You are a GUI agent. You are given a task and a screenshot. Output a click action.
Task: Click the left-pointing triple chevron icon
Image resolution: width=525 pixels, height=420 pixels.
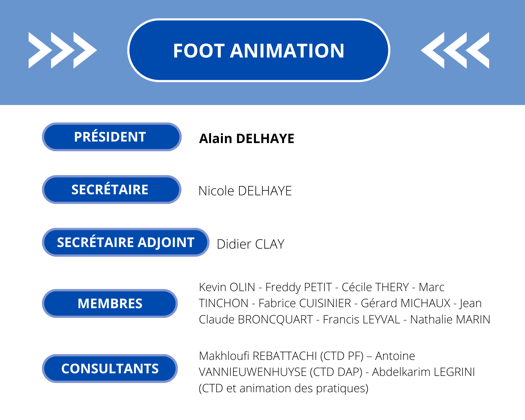point(455,50)
